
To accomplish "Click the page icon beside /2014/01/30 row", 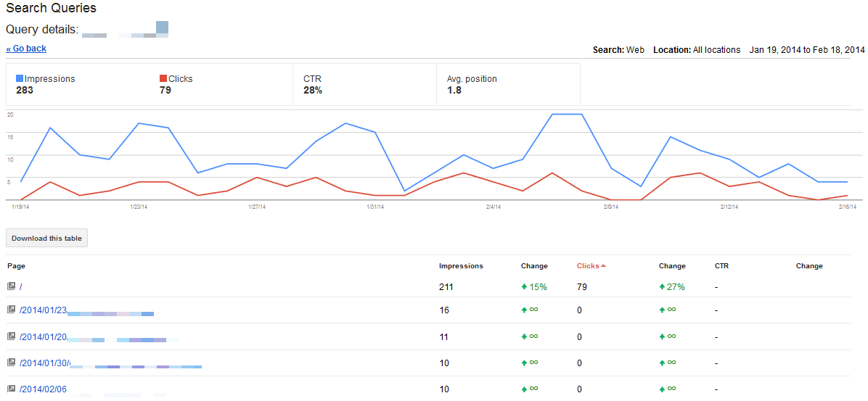I will [x=11, y=362].
